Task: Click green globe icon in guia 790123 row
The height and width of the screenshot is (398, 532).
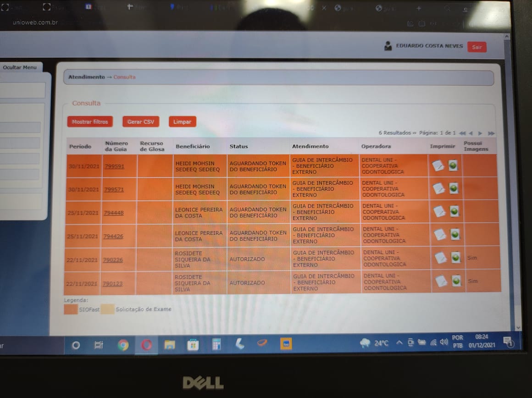Action: (456, 281)
